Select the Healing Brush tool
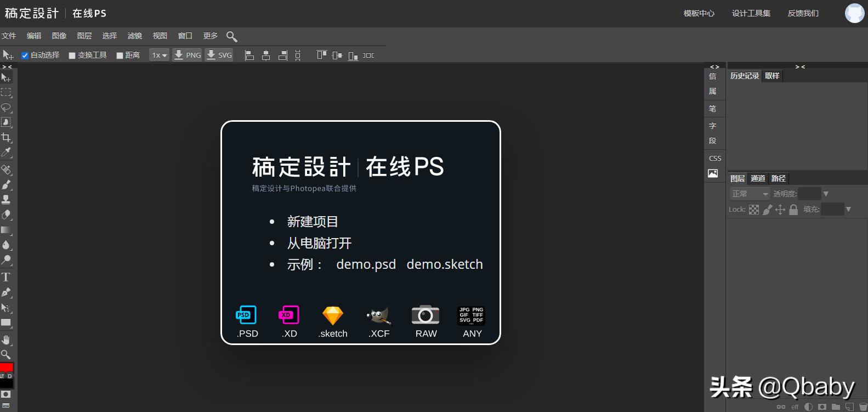Image resolution: width=868 pixels, height=412 pixels. point(6,170)
